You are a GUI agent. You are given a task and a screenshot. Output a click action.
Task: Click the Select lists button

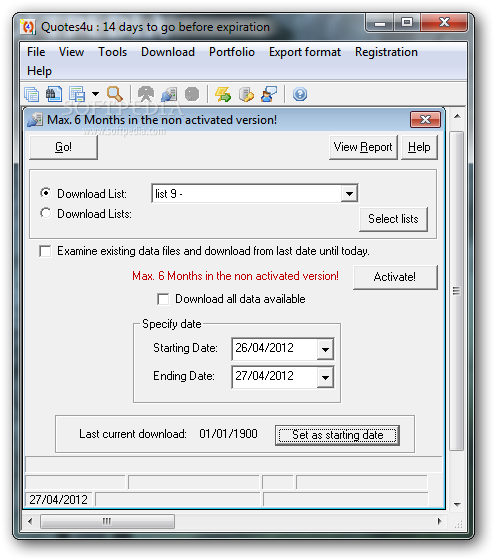[393, 219]
